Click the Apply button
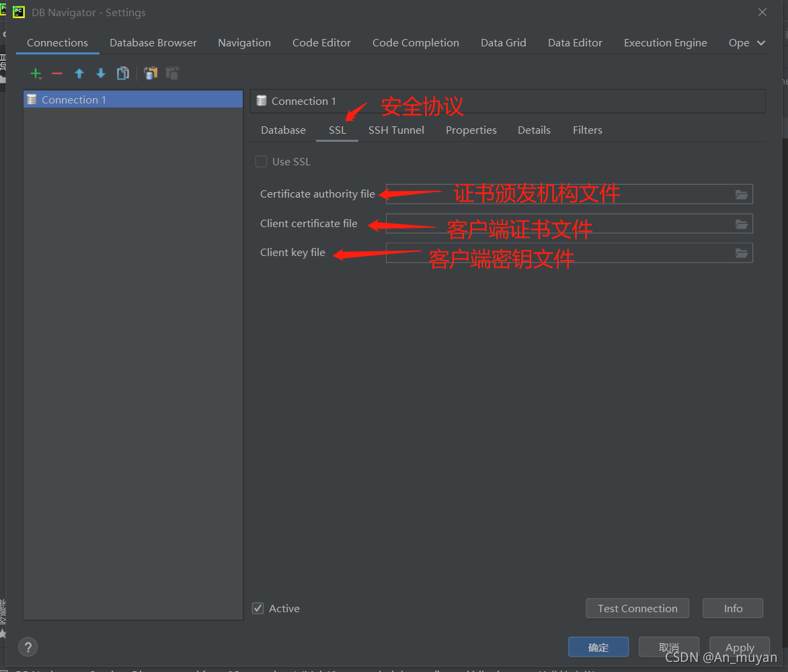This screenshot has width=788, height=672. tap(739, 647)
